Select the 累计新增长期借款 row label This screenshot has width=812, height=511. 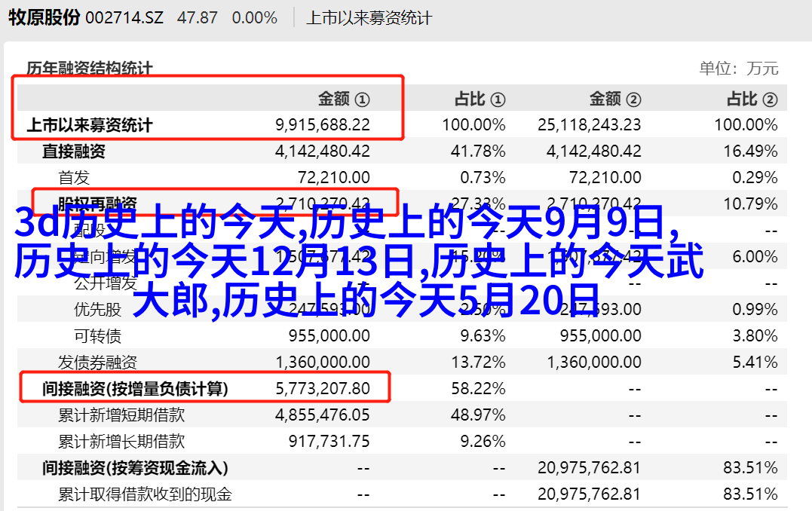click(121, 442)
